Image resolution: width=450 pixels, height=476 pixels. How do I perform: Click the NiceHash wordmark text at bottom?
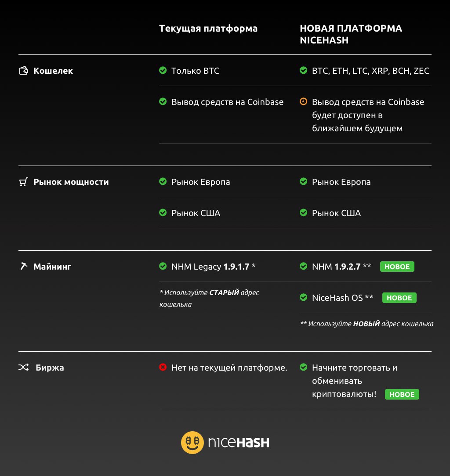239,442
